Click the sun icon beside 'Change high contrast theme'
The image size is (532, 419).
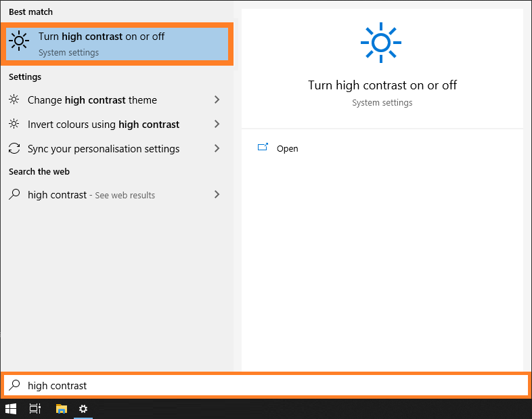point(14,100)
